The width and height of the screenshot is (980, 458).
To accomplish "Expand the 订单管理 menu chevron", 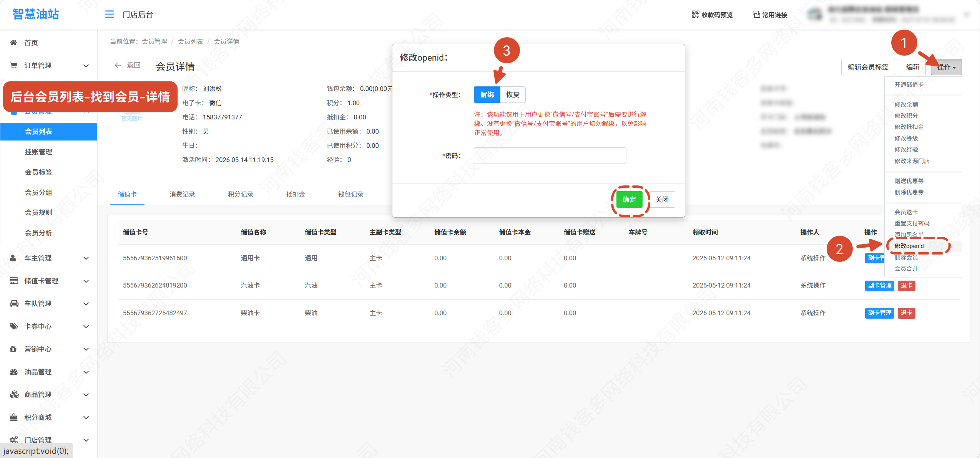I will (x=86, y=66).
